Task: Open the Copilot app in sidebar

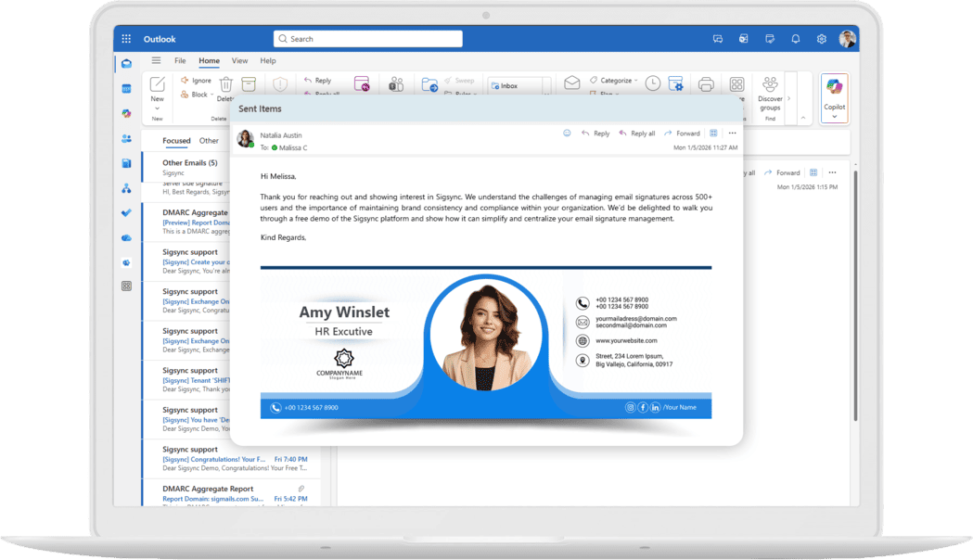Action: tap(126, 113)
